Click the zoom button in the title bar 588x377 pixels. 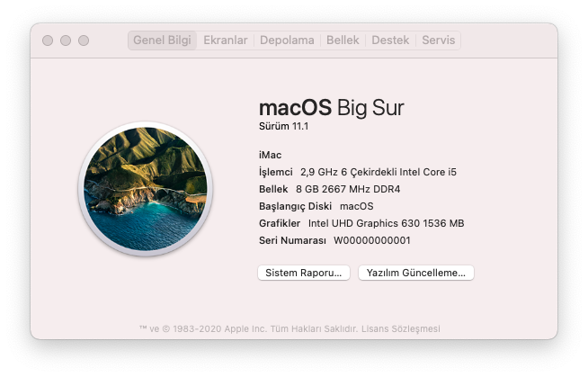[84, 40]
